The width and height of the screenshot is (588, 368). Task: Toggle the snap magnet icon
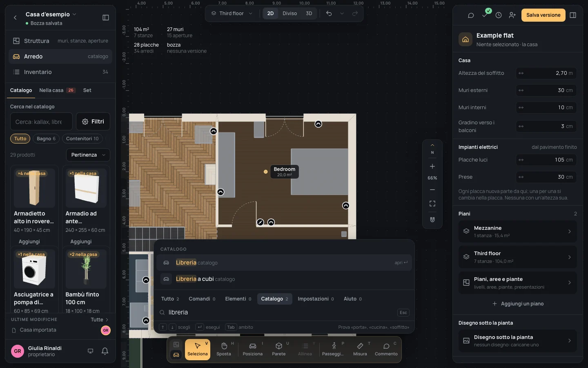(x=432, y=220)
